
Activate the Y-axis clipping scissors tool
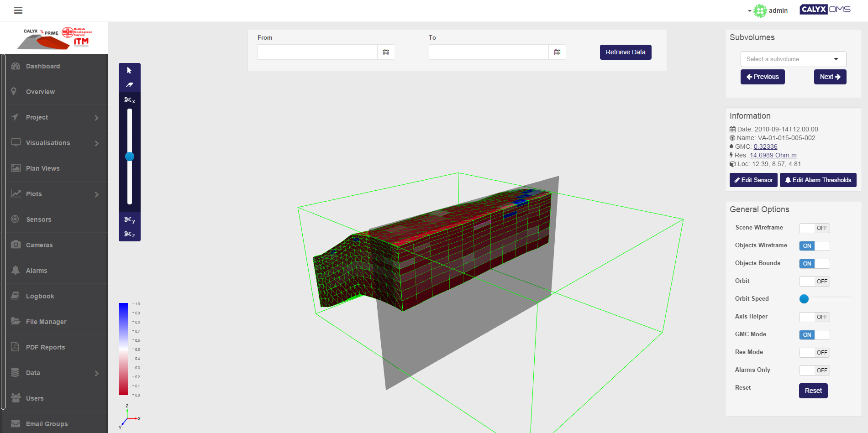click(x=129, y=220)
